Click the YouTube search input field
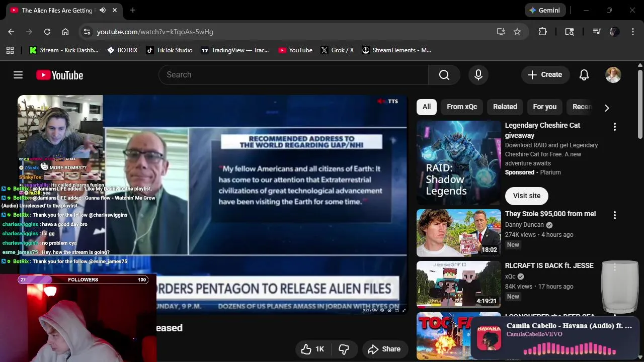644x362 pixels. [x=293, y=75]
